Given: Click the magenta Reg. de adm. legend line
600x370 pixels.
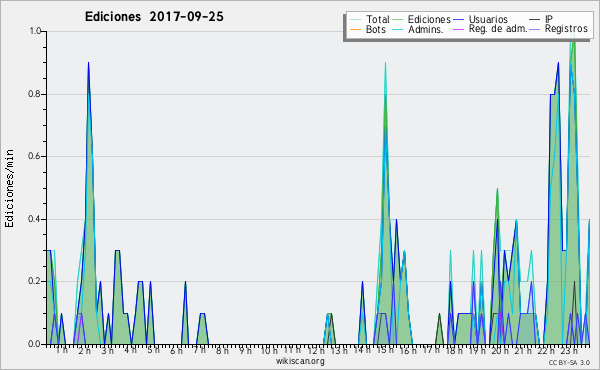Looking at the screenshot, I should pyautogui.click(x=458, y=29).
